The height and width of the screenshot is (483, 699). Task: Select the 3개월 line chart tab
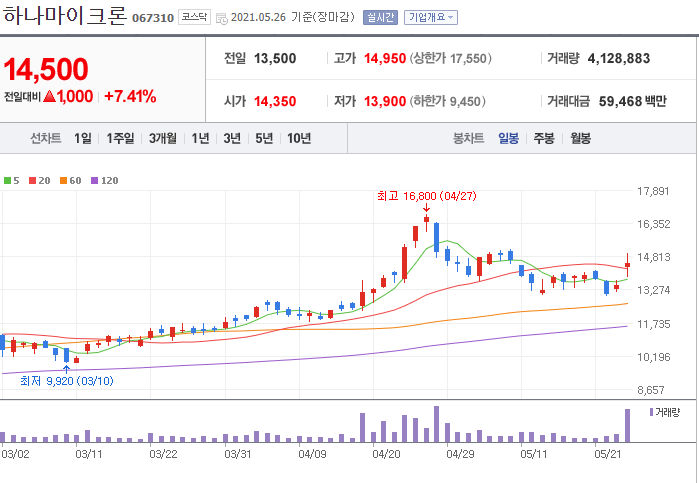coord(162,138)
